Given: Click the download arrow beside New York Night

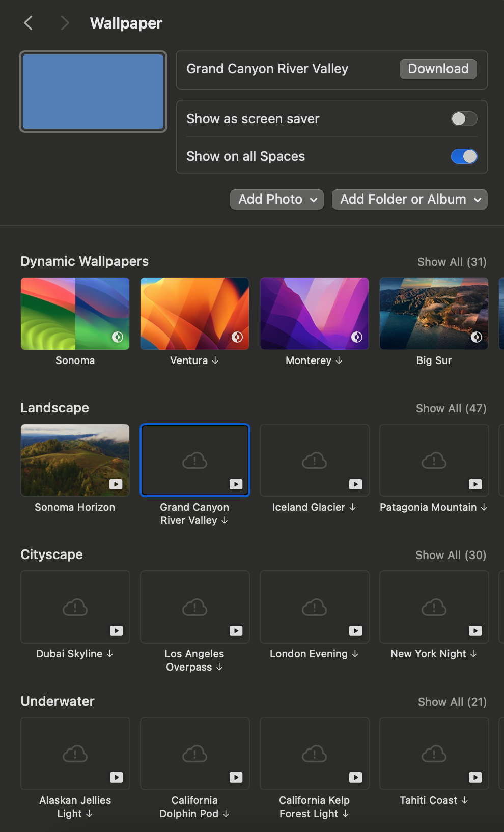Looking at the screenshot, I should pos(473,654).
